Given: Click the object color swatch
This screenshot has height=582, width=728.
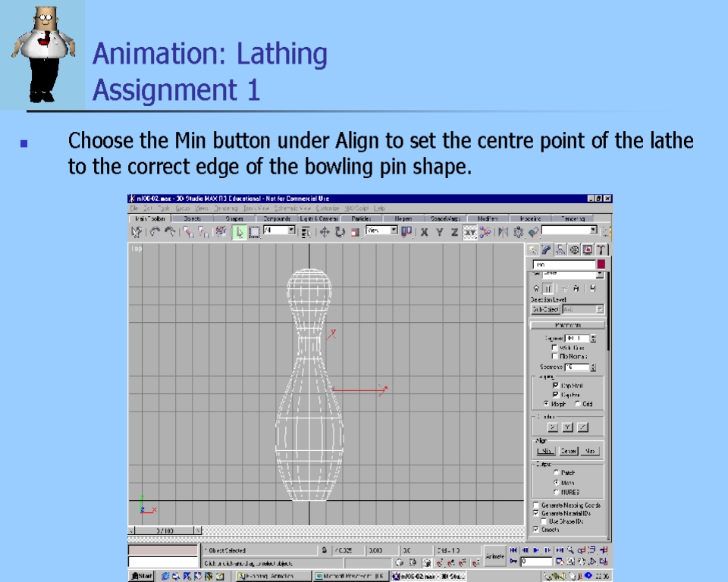Looking at the screenshot, I should click(601, 264).
